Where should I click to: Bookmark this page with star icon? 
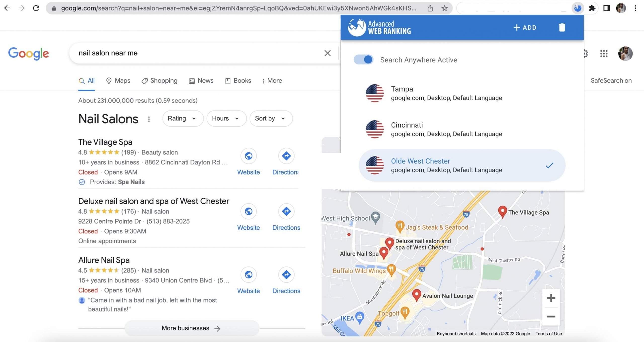[445, 8]
